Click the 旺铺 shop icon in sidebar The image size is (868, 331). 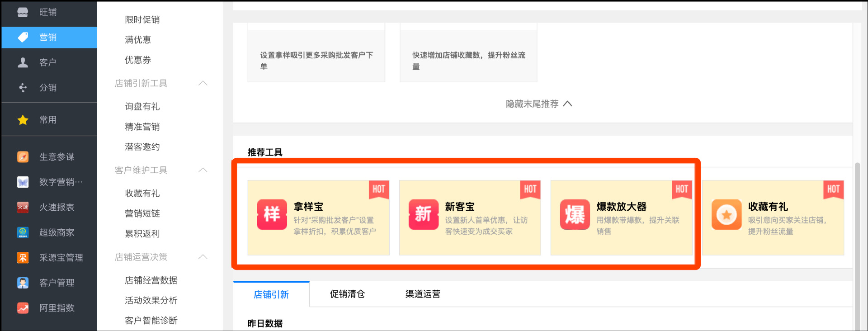pyautogui.click(x=23, y=12)
